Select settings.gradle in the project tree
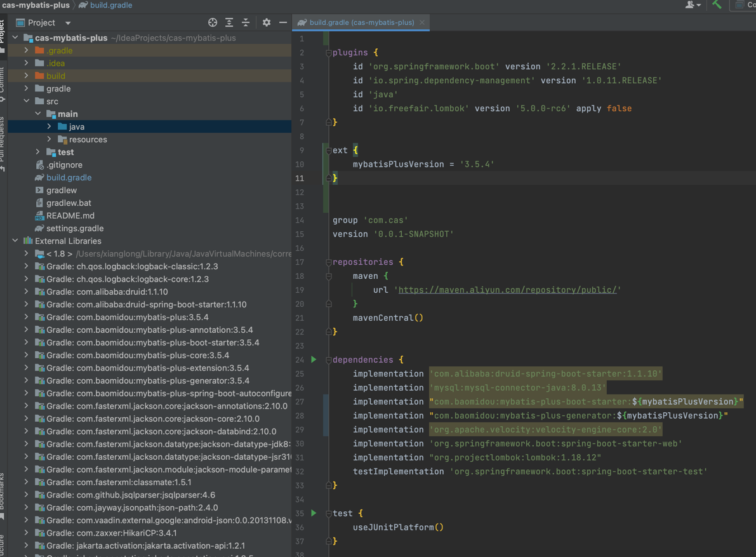The image size is (756, 557). (x=75, y=228)
